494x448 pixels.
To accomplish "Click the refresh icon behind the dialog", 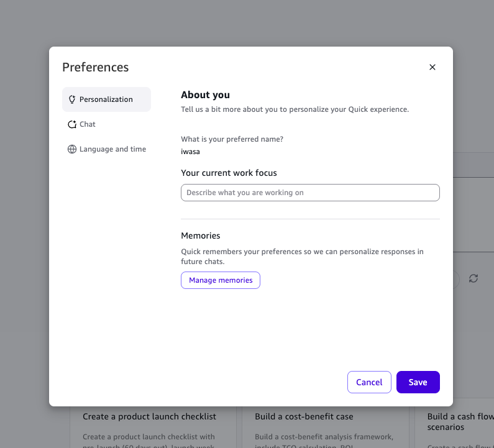I will pos(473,278).
